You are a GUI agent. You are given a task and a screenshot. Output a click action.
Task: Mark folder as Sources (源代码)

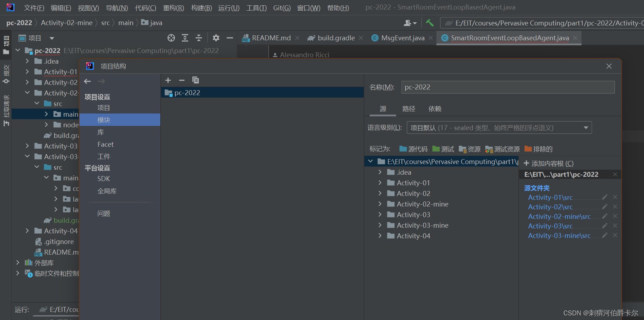(x=413, y=149)
